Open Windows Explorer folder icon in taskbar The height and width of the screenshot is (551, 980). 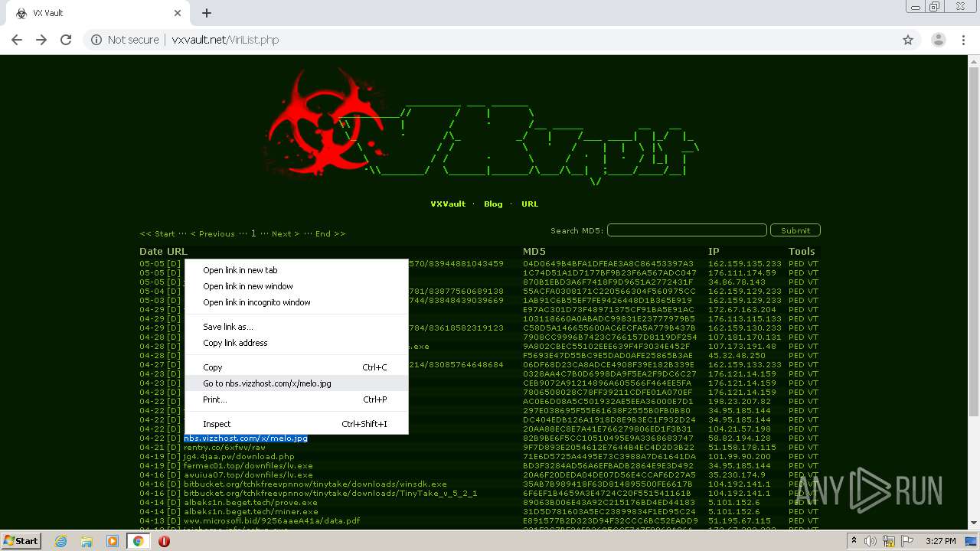pyautogui.click(x=87, y=540)
